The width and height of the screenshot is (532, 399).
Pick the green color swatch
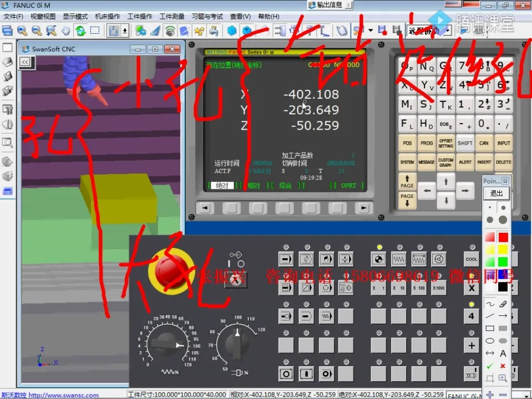tap(503, 262)
